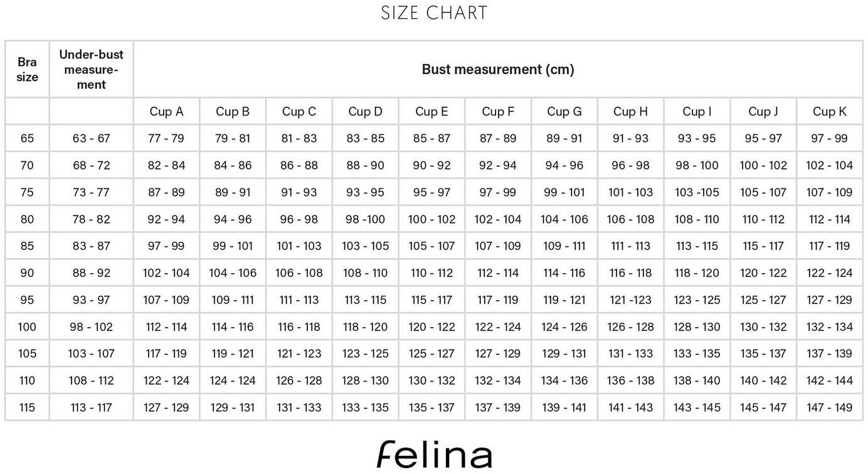Click the SIZE CHART title text
The height and width of the screenshot is (474, 868).
click(434, 13)
